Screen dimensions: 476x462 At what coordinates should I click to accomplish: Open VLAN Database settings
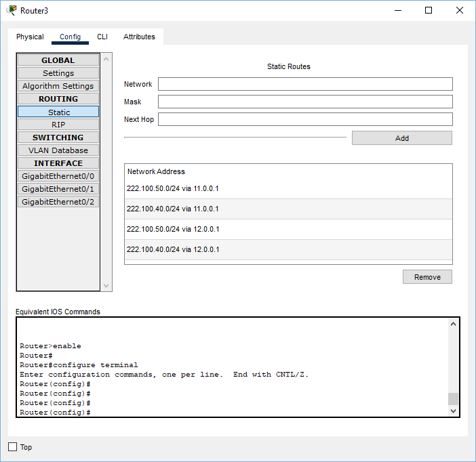click(58, 150)
